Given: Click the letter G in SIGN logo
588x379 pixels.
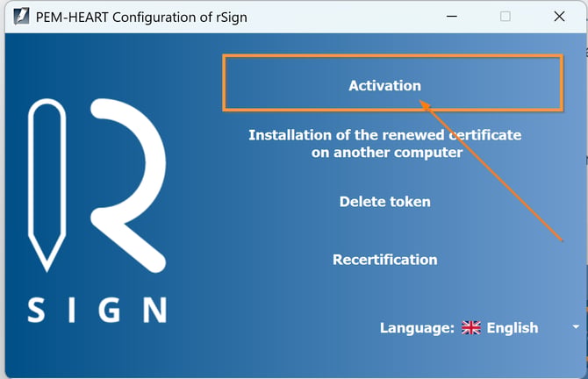Looking at the screenshot, I should [x=109, y=310].
